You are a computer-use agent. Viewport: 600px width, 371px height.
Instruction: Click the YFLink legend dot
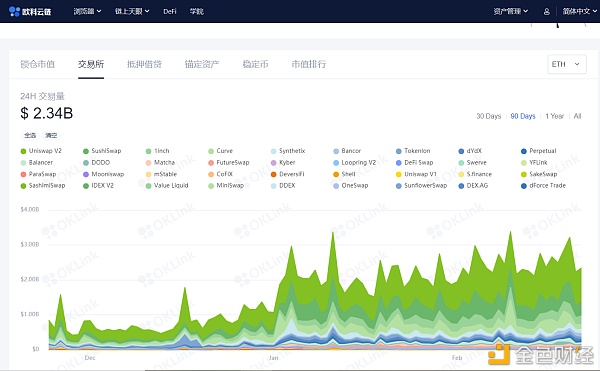tap(524, 163)
